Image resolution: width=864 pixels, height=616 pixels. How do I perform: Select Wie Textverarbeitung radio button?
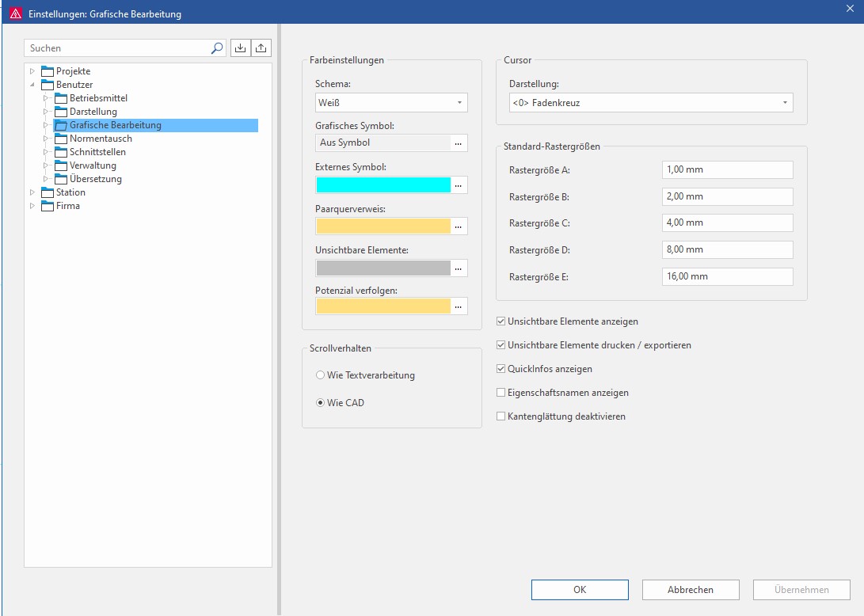(320, 375)
